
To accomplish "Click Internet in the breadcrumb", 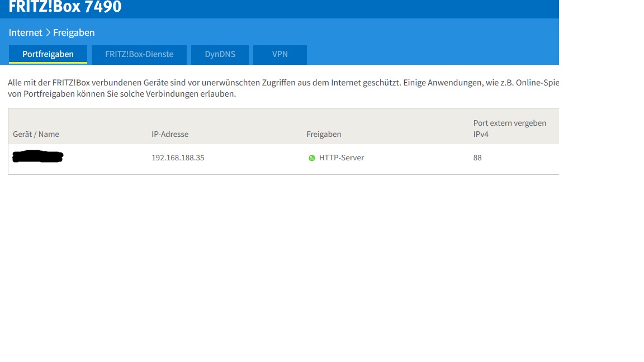I will pyautogui.click(x=26, y=32).
